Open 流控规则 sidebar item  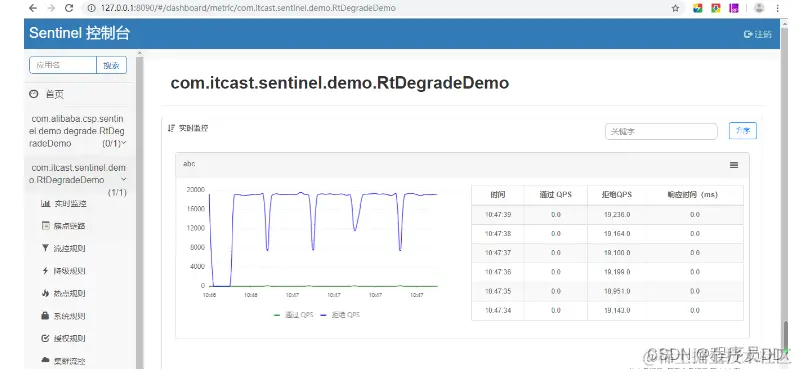click(70, 248)
